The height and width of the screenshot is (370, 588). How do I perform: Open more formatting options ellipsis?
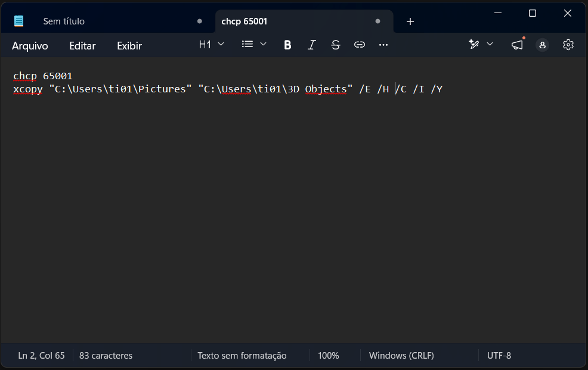[x=383, y=45]
